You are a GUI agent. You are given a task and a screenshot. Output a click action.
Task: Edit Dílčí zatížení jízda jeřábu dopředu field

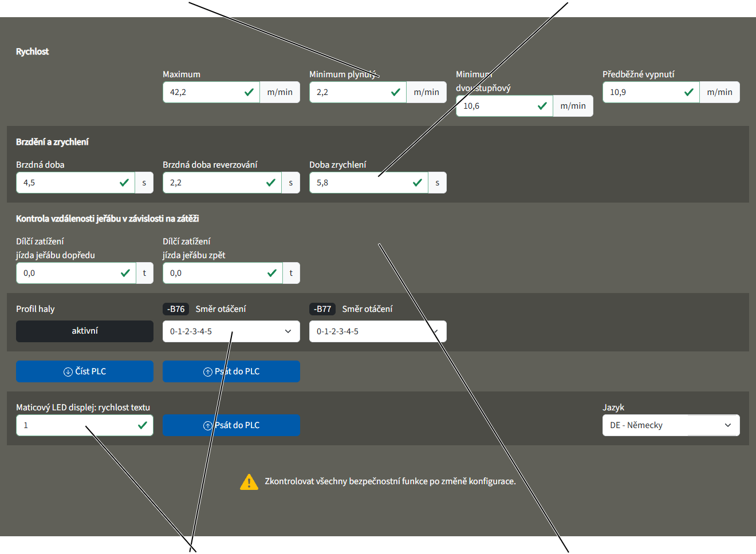[76, 273]
